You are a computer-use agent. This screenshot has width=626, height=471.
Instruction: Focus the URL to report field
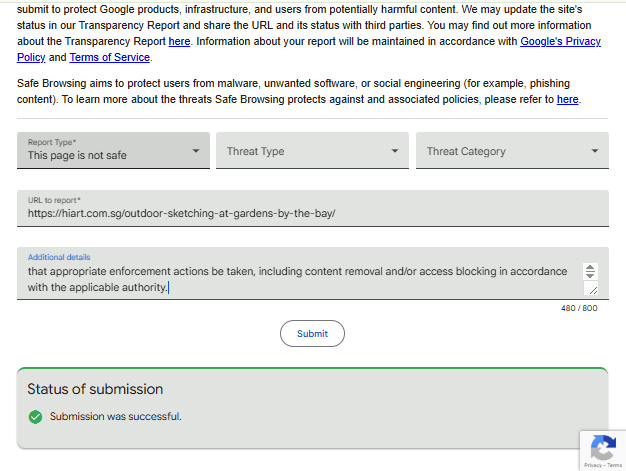313,208
